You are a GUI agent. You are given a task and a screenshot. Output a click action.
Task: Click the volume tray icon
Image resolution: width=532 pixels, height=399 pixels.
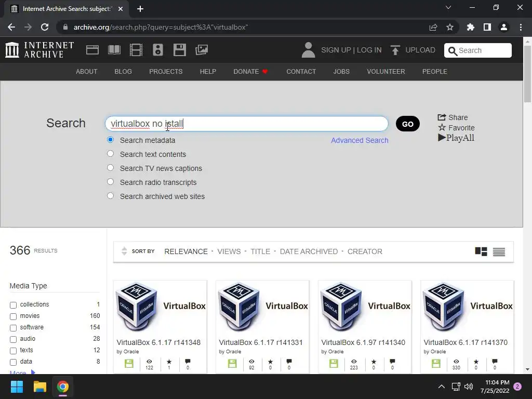(469, 387)
